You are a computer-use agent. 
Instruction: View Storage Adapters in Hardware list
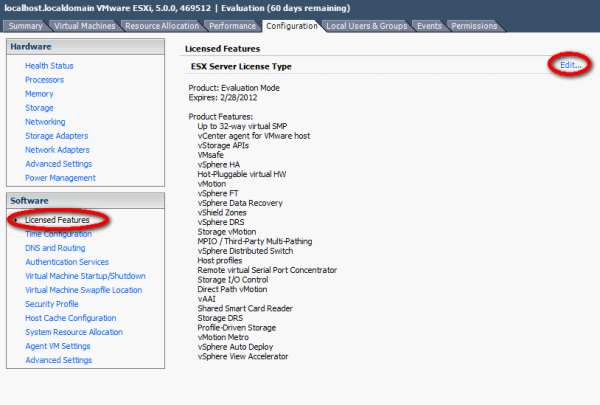click(55, 136)
